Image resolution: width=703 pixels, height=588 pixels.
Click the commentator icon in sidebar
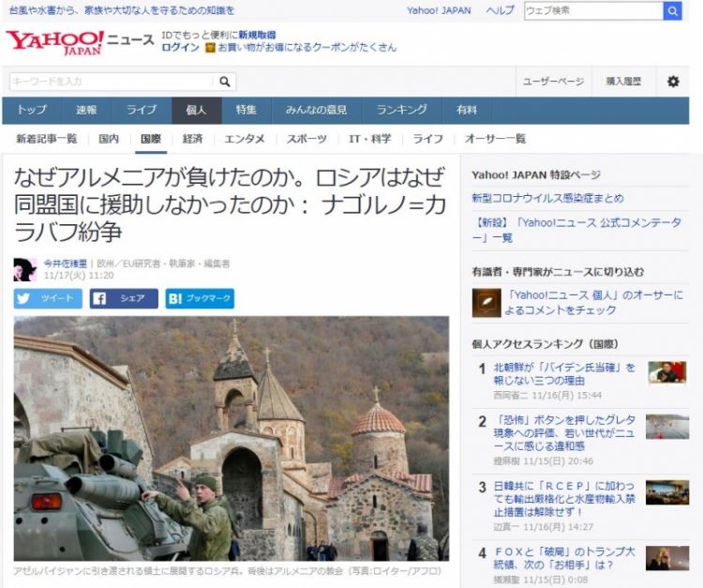[486, 303]
